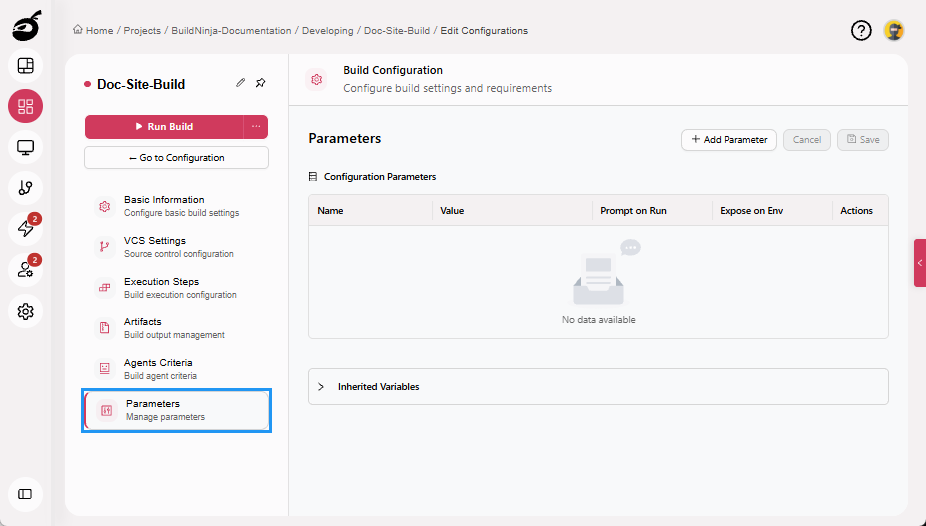The image size is (926, 526).
Task: Click the Configuration Parameters list icon
Action: tap(313, 177)
